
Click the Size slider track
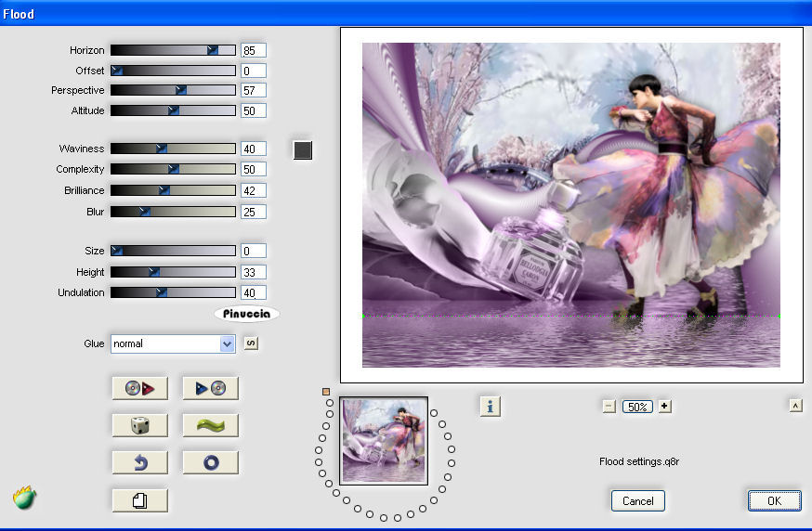(173, 251)
